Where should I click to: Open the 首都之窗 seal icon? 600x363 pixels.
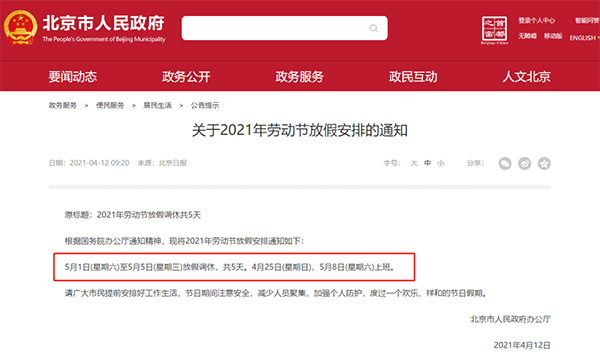[x=494, y=29]
